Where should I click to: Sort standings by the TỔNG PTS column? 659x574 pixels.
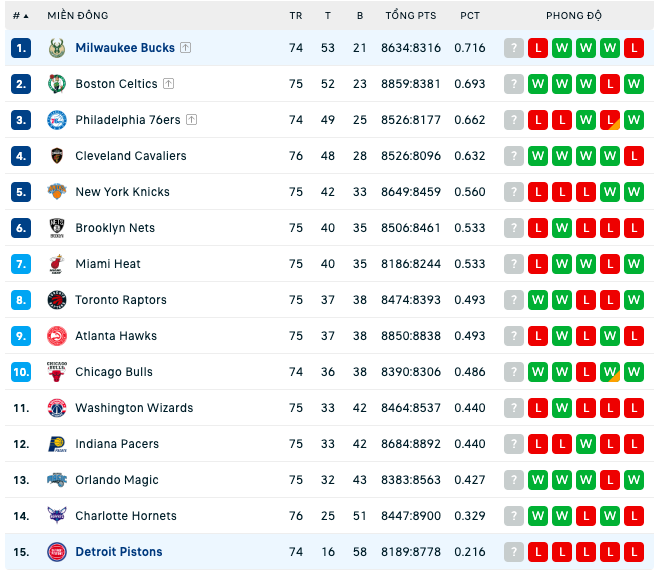[x=411, y=16]
